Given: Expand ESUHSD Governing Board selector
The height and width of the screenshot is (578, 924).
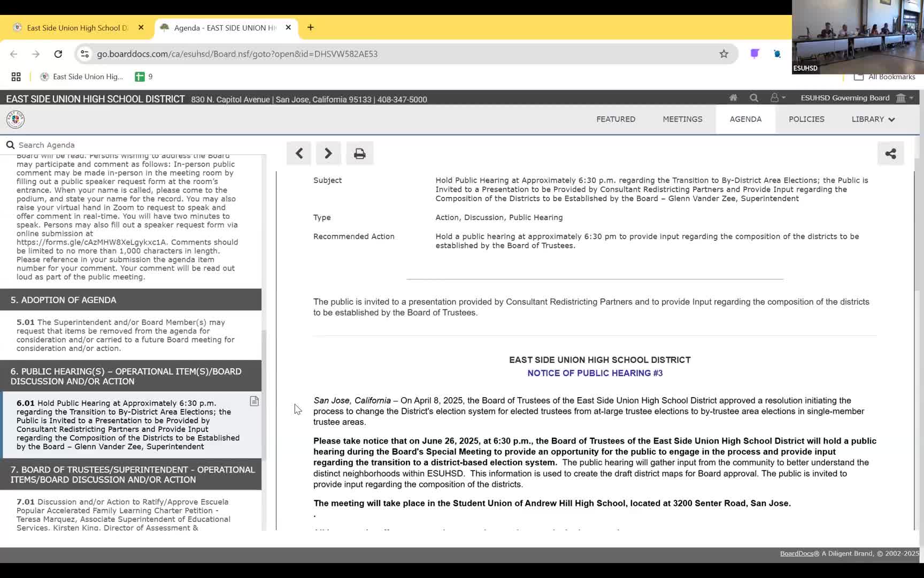Looking at the screenshot, I should (857, 98).
